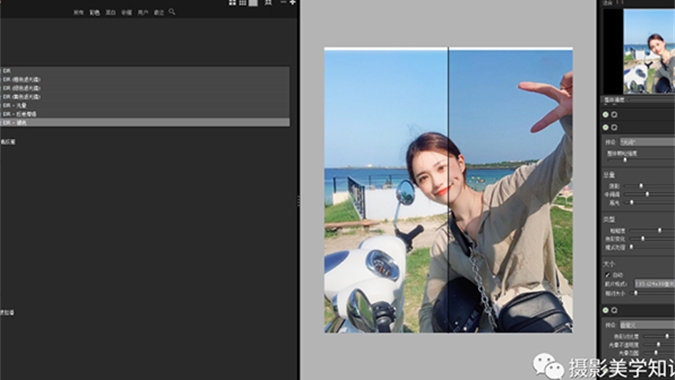Adjust the 模式处理 slider handle
675x380 pixels.
[x=632, y=247]
